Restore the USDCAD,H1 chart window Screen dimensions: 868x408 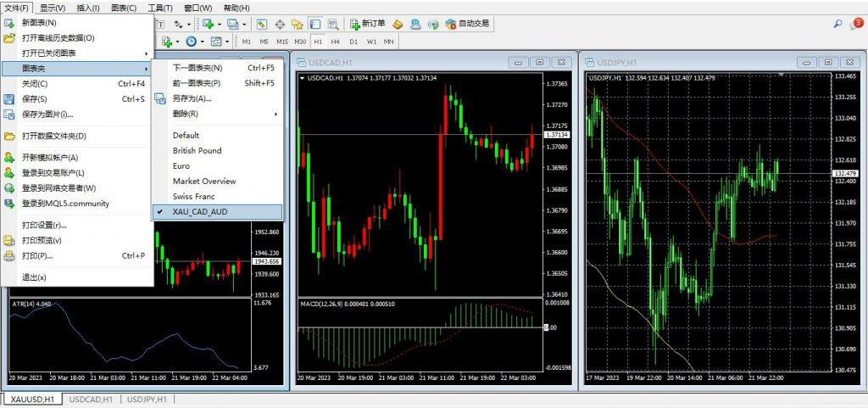click(x=540, y=63)
